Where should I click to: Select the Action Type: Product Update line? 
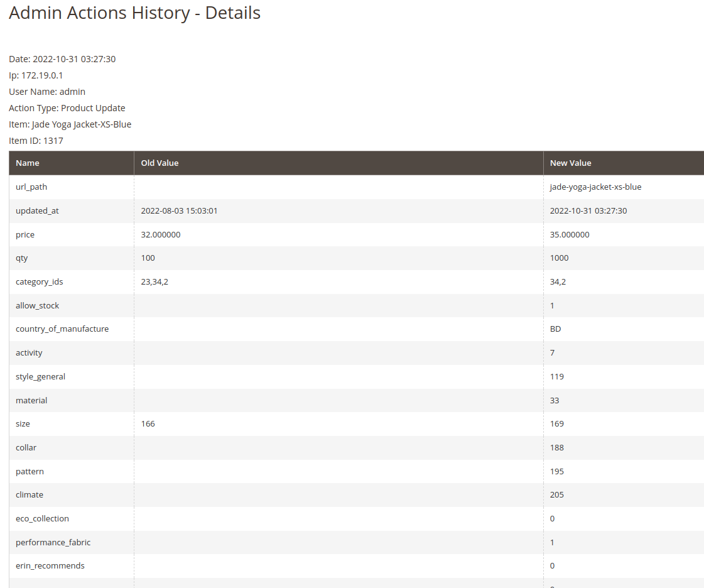pos(67,108)
